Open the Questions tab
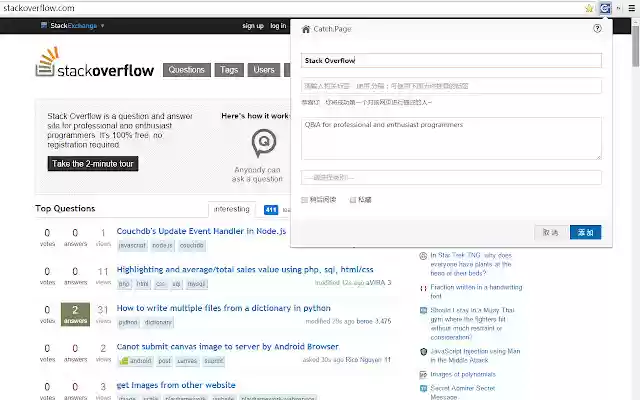The image size is (640, 400). (x=187, y=70)
